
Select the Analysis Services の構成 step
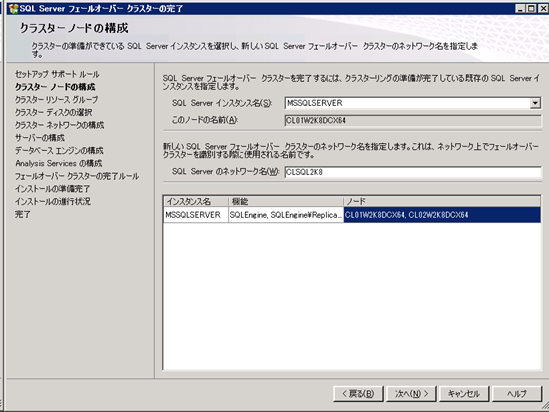coord(58,163)
